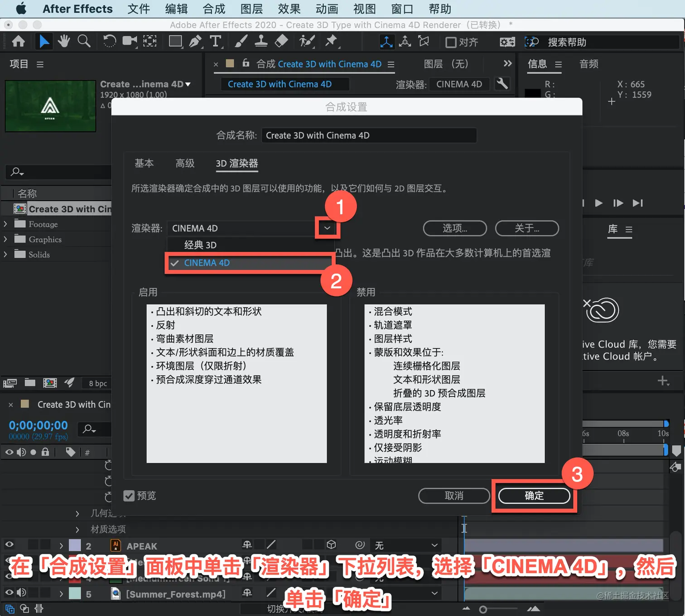The image size is (685, 616).
Task: Mute audio of the Summer_Forest.mp4 layer
Action: pos(21,592)
